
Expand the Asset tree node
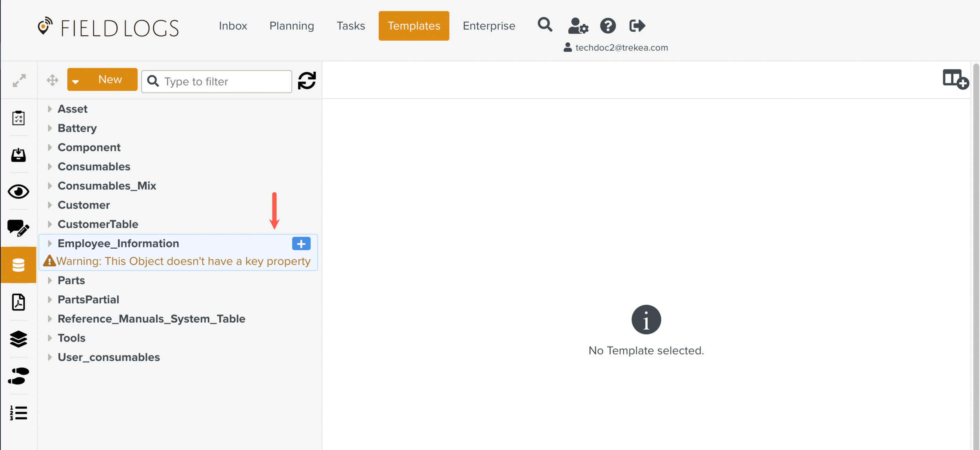tap(50, 109)
